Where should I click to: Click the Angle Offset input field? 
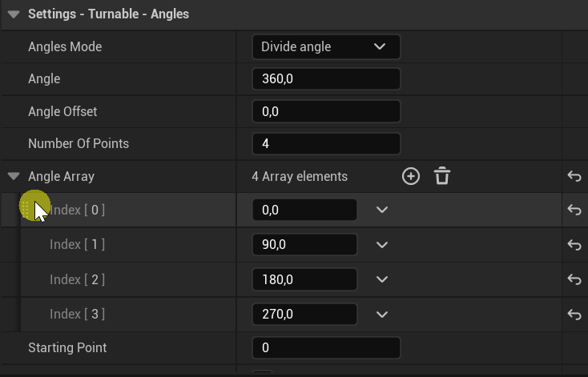[325, 111]
